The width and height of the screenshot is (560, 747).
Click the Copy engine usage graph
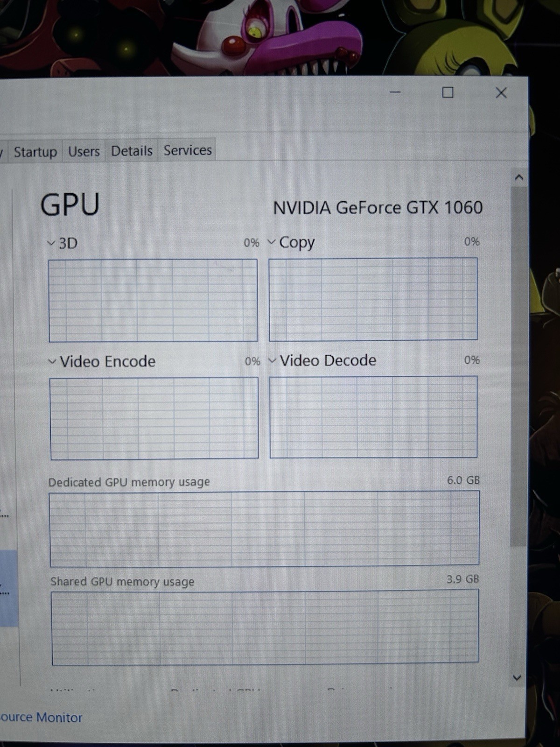coord(373,299)
